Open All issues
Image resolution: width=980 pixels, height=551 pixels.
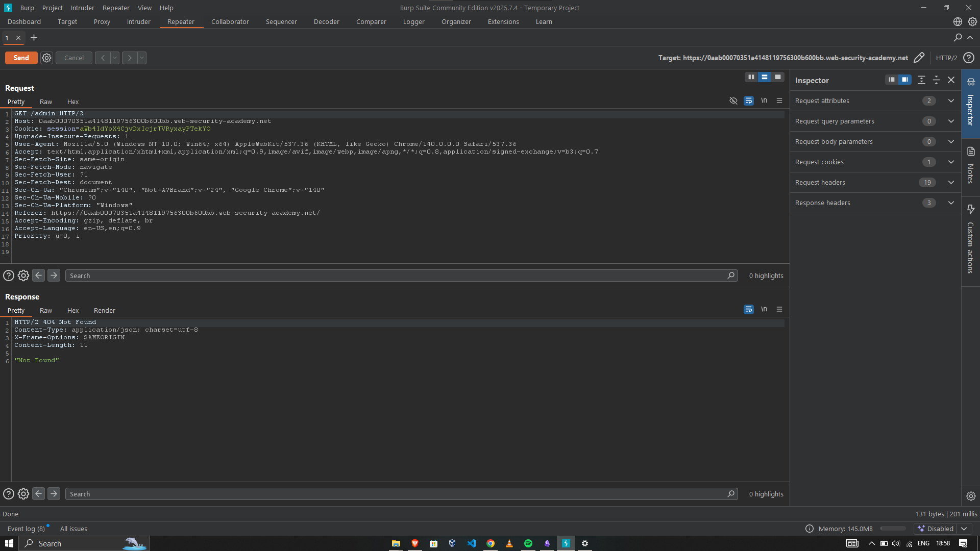(x=73, y=529)
